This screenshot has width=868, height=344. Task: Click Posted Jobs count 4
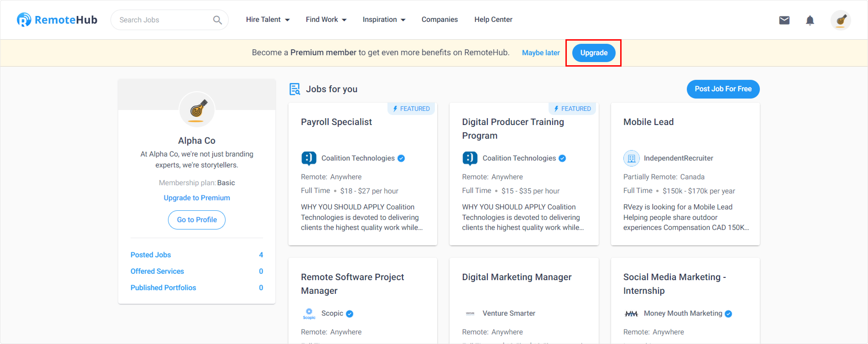(261, 255)
